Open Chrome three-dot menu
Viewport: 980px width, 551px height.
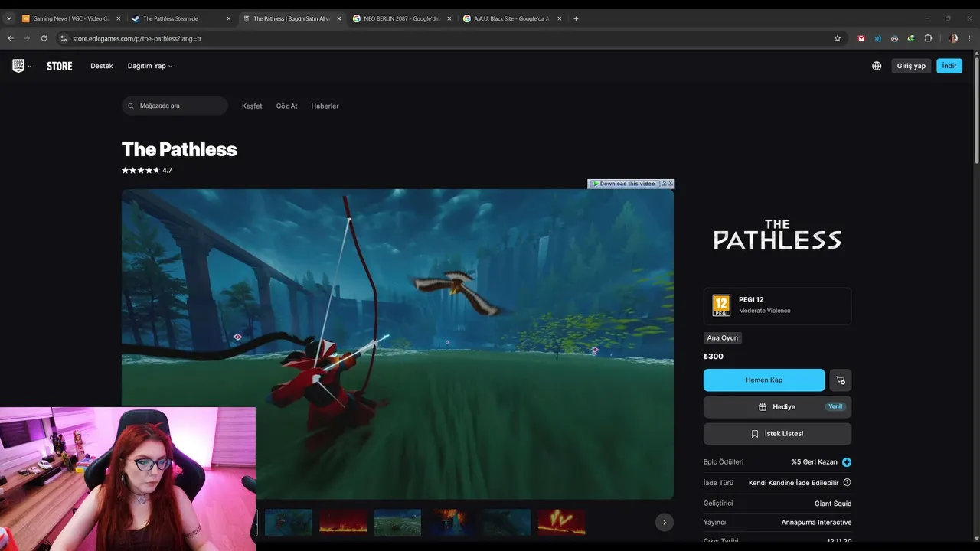pos(969,38)
